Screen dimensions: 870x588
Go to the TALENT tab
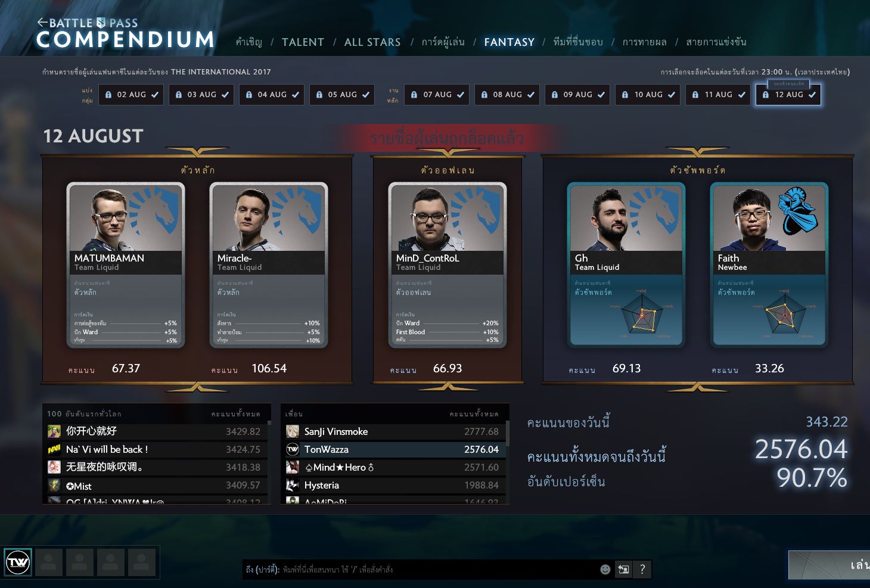pos(303,42)
